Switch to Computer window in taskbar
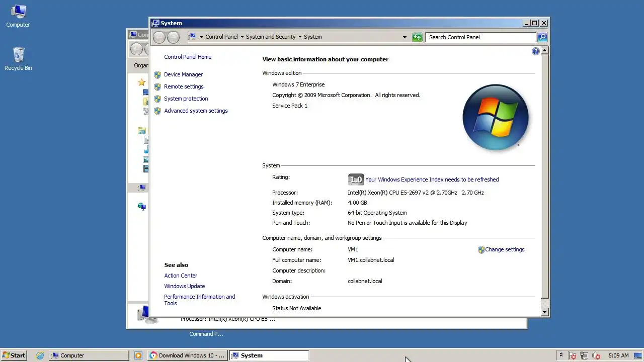The width and height of the screenshot is (644, 362). pos(89,355)
